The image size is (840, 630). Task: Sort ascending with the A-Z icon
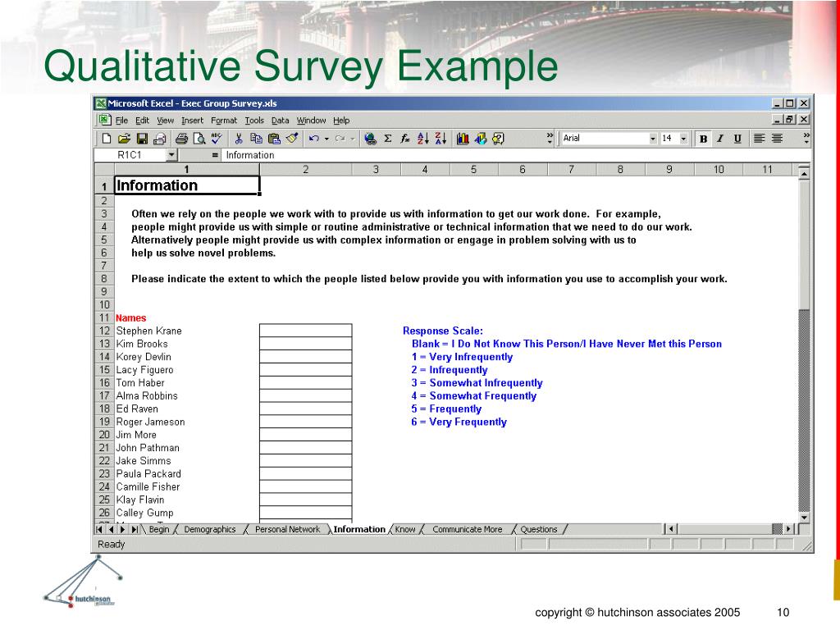click(422, 139)
